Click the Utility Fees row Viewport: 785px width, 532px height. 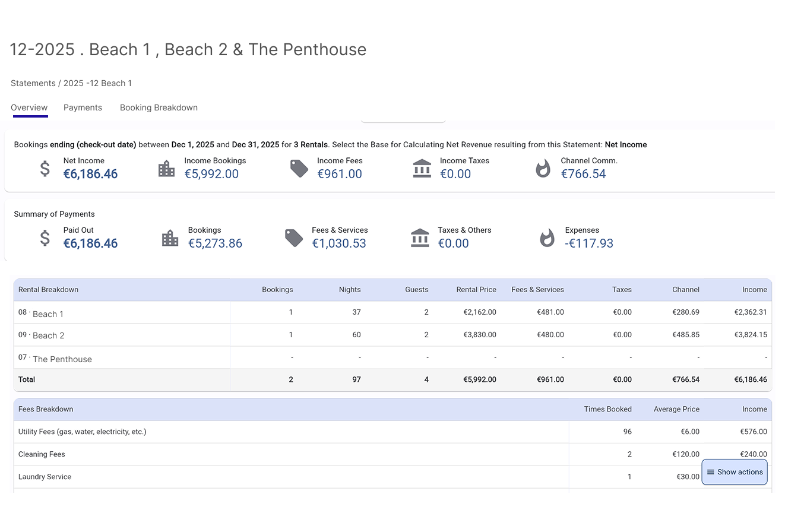coord(82,432)
